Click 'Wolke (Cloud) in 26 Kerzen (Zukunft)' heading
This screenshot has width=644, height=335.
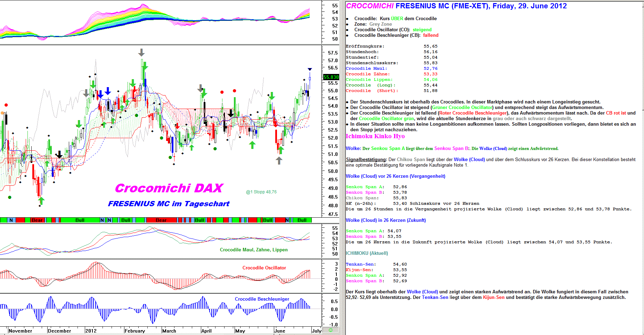[385, 220]
